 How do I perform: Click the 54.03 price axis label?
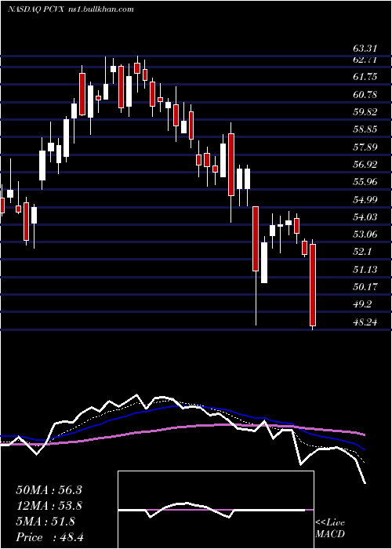click(365, 217)
